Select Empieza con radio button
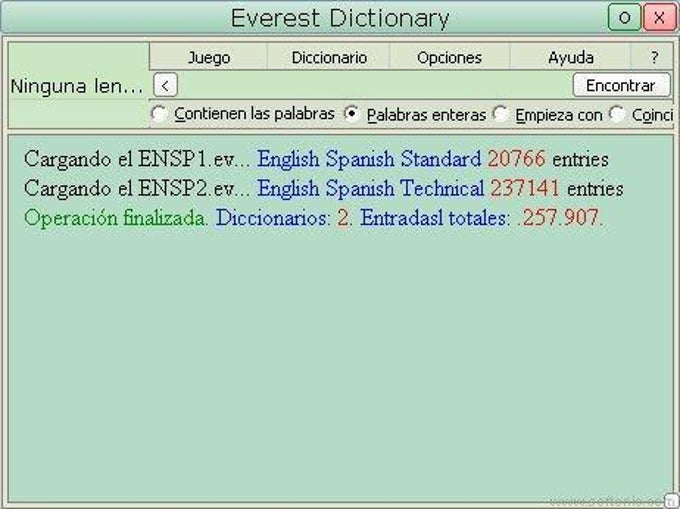Viewport: 680px width, 509px height. 500,114
